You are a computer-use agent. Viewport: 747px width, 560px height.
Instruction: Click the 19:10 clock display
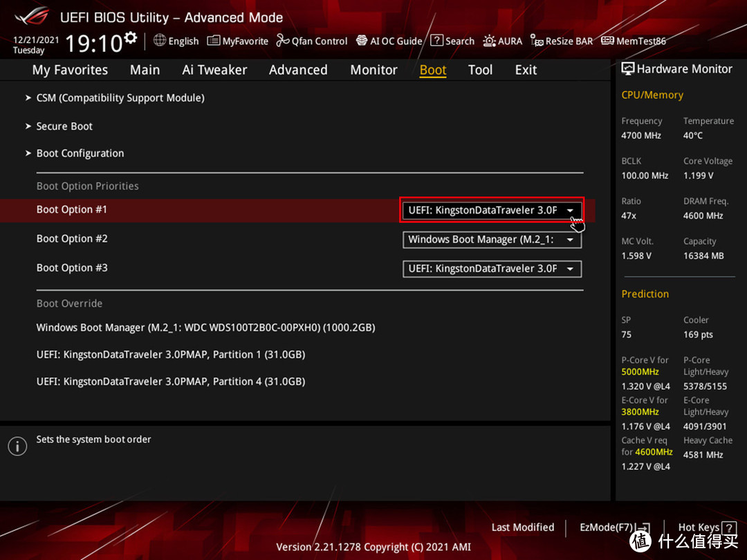pyautogui.click(x=94, y=44)
